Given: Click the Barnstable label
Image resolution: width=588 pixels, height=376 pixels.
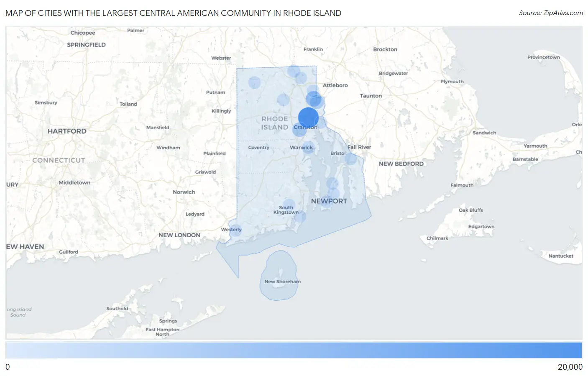Looking at the screenshot, I should (525, 159).
